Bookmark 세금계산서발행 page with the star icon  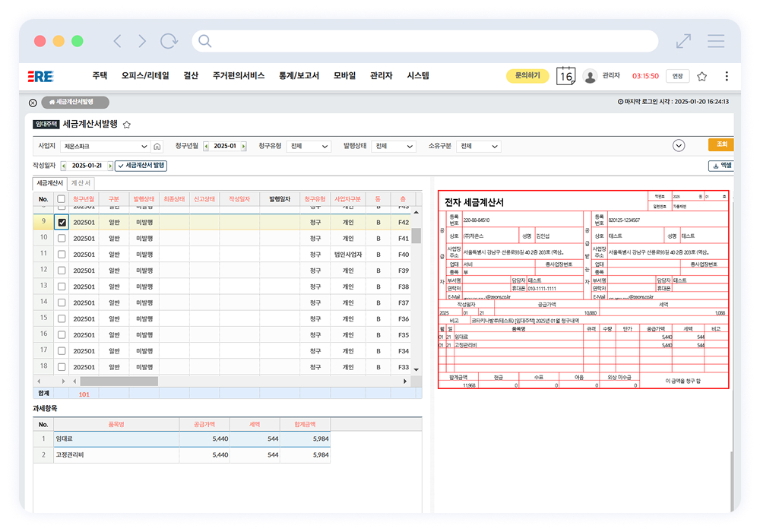(127, 124)
